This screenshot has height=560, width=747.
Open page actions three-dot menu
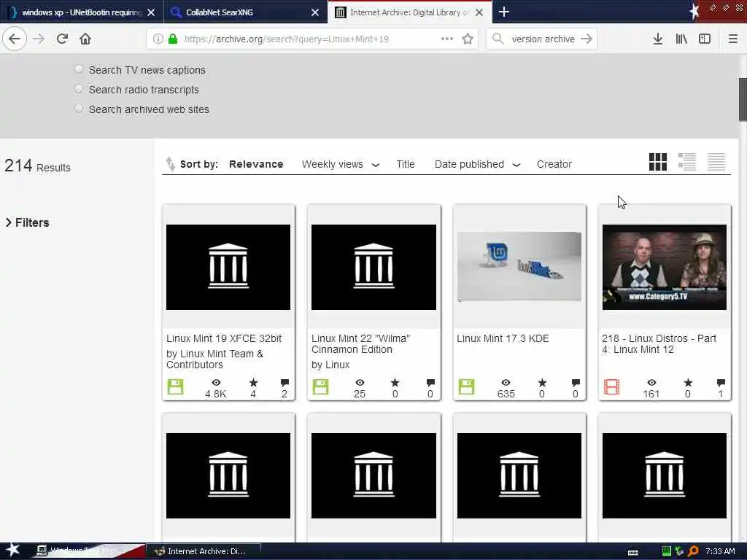pyautogui.click(x=447, y=39)
